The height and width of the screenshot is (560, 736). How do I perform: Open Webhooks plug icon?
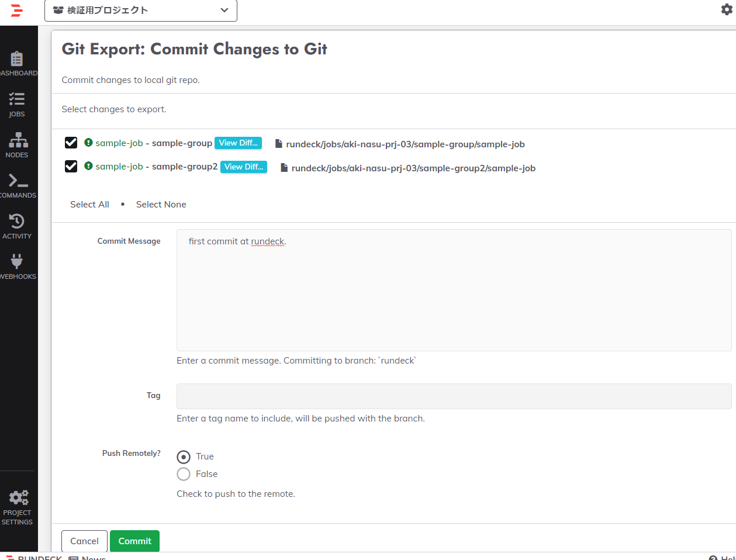(17, 262)
